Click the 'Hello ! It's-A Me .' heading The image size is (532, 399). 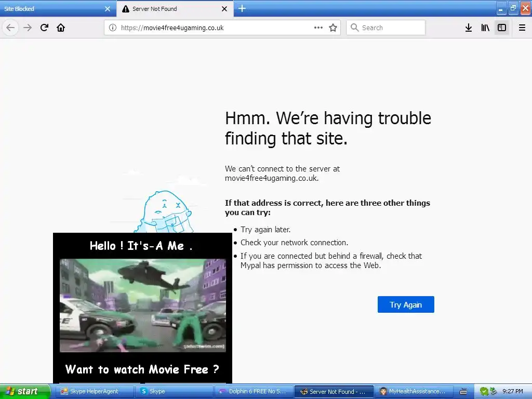tap(141, 246)
